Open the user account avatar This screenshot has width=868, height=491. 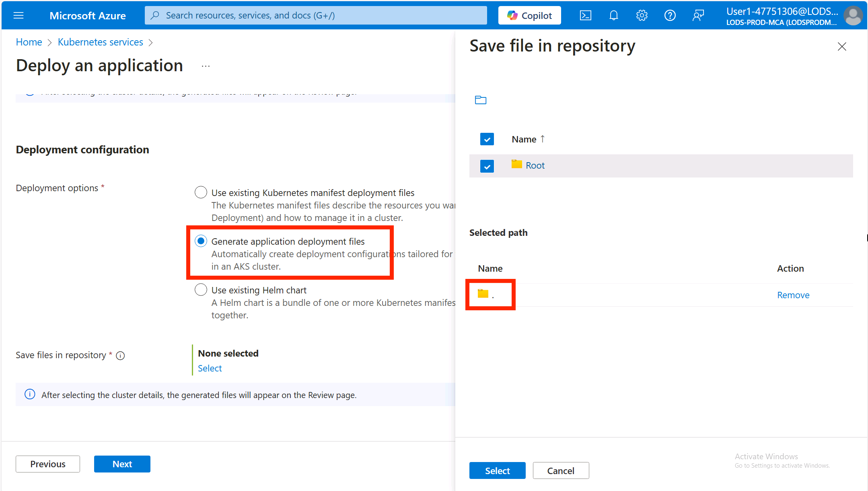point(853,16)
